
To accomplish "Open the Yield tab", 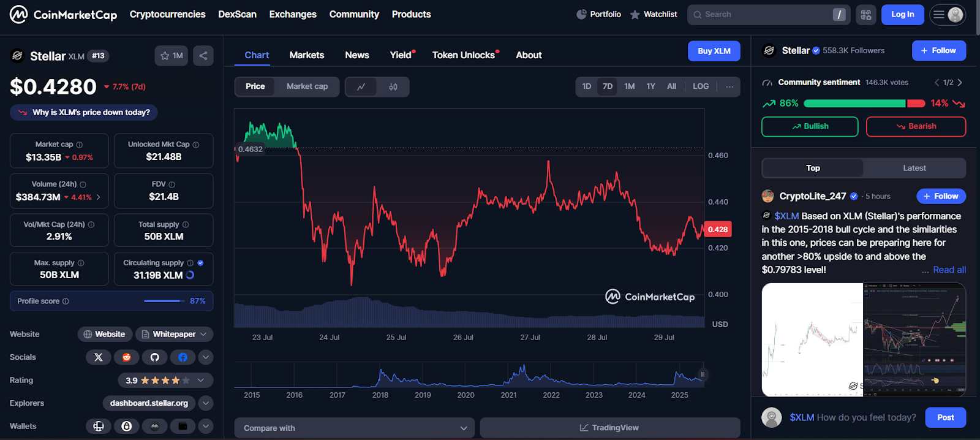I will pos(402,55).
